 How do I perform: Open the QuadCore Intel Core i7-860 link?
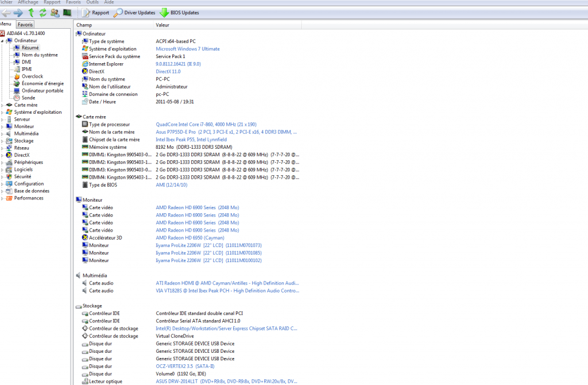(206, 124)
